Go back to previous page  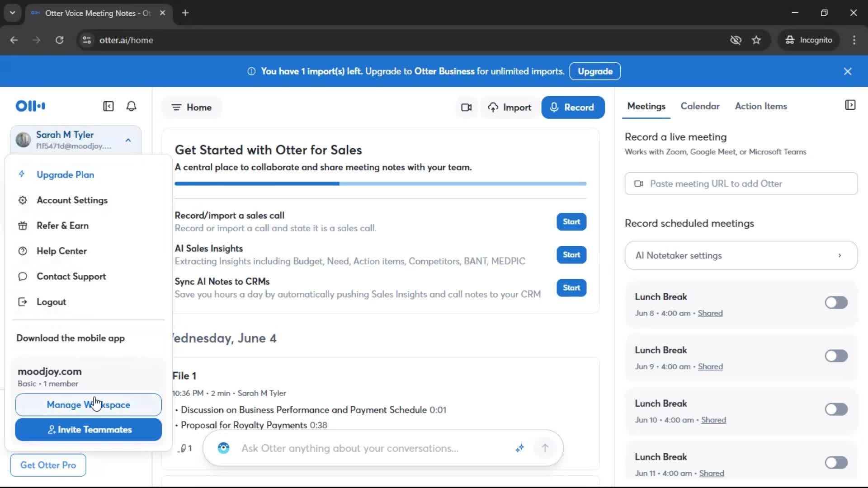[x=14, y=40]
